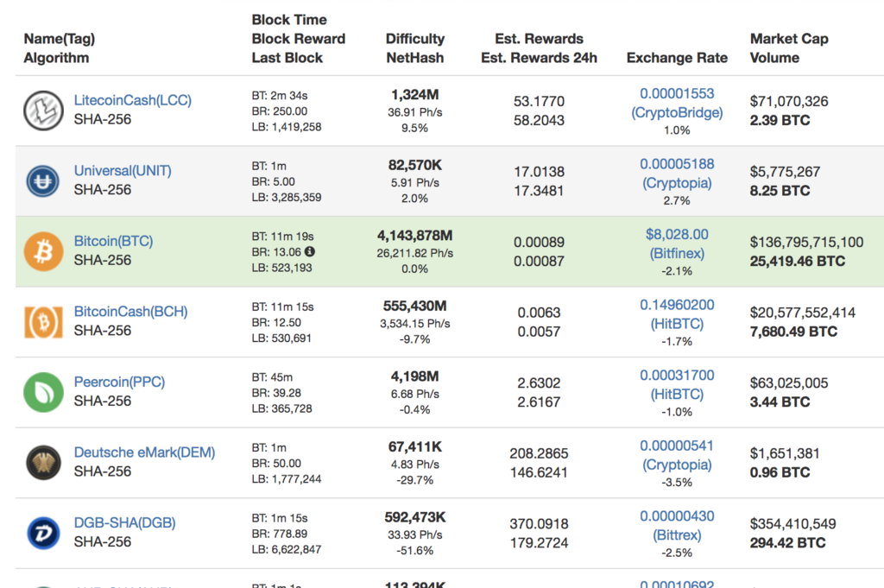Click the orange Bitcoin logo
884x588 pixels.
point(43,251)
